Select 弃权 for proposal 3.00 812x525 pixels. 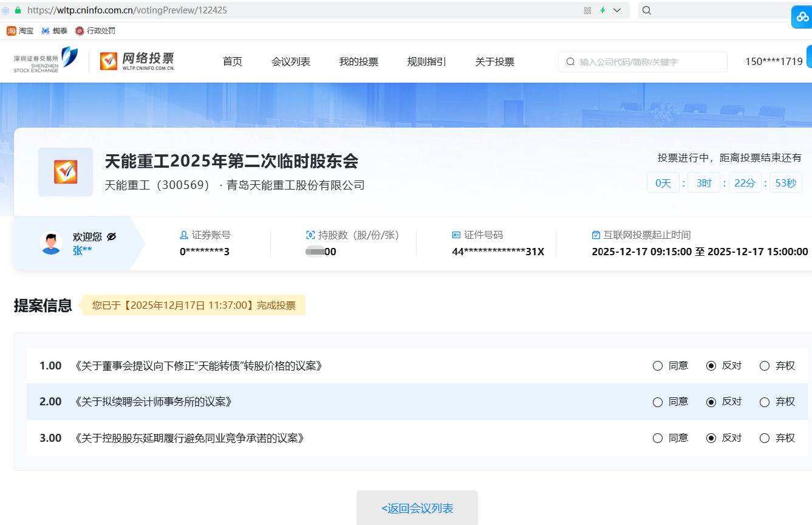coord(765,438)
